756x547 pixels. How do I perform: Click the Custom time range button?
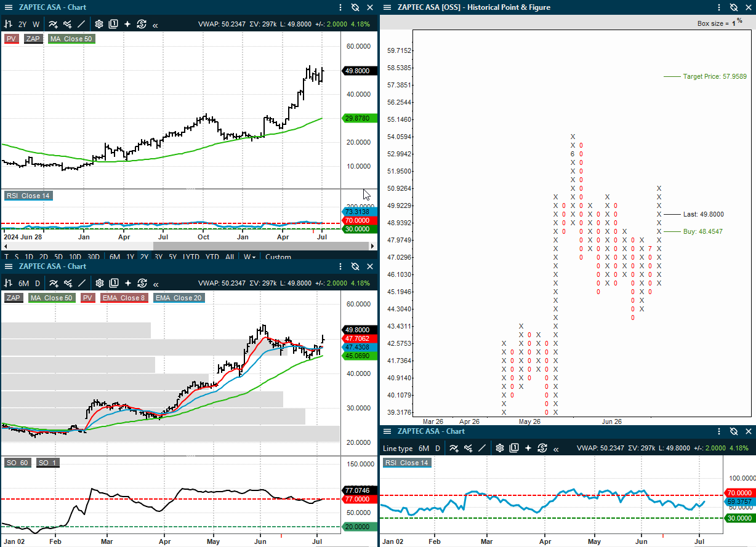278,257
